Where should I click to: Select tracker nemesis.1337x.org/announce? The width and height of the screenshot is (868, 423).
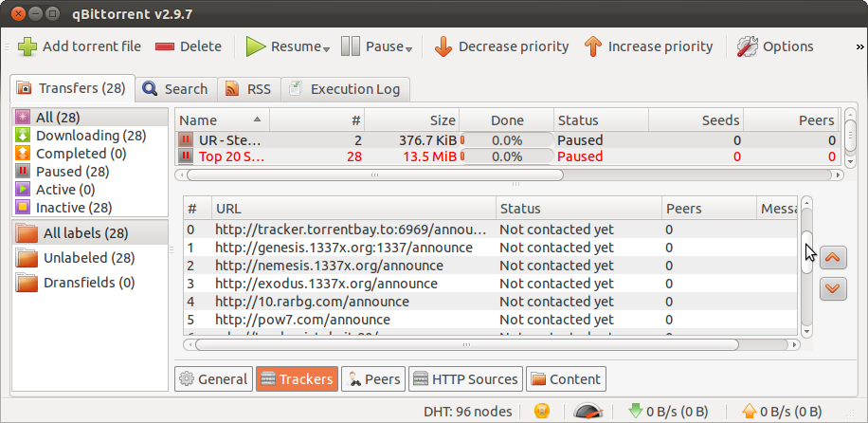click(491, 266)
